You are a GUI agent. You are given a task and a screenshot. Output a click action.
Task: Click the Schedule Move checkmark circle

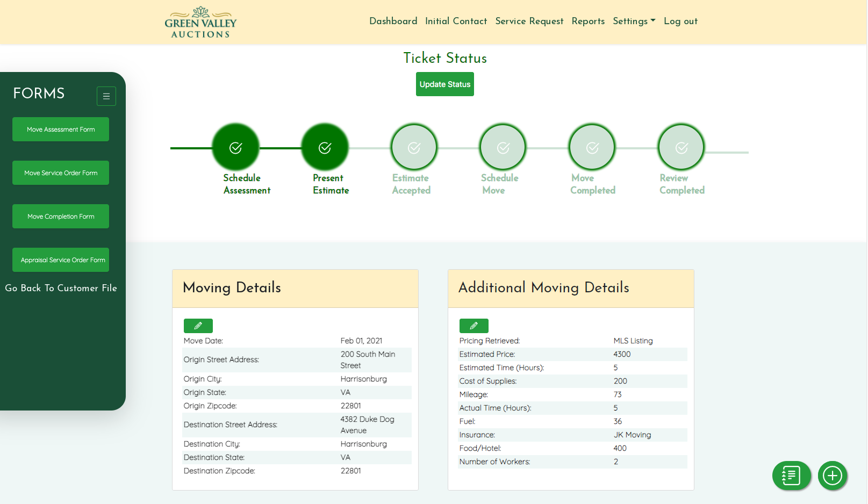[503, 148]
